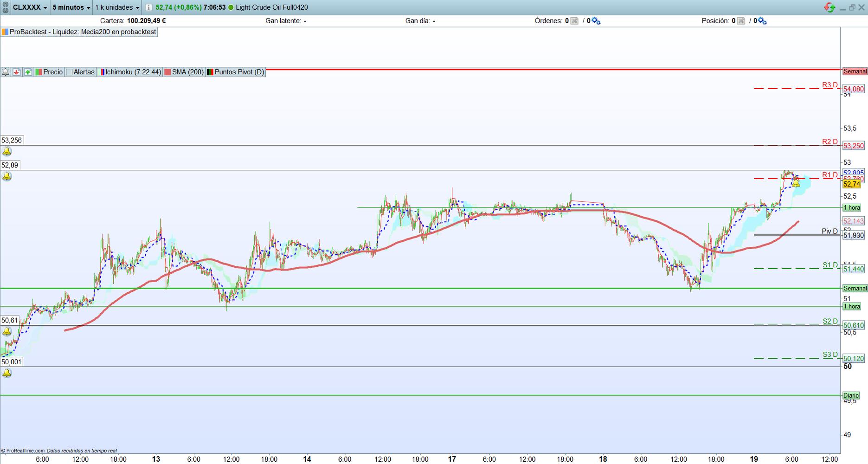Open the 5 minutos timeframe dropdown

tap(71, 7)
